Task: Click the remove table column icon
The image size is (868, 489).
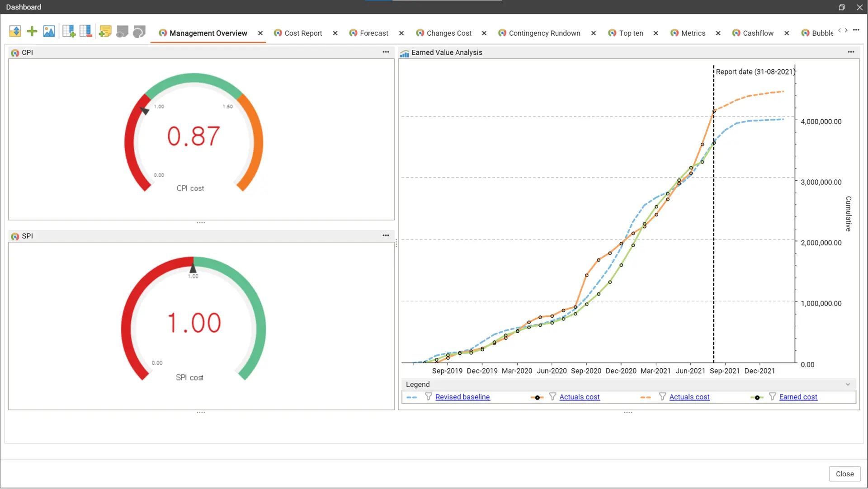Action: [85, 31]
